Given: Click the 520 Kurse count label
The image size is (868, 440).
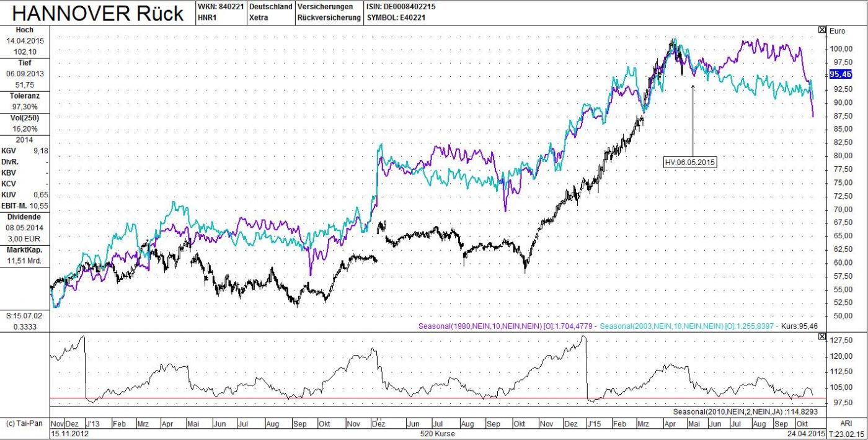Looking at the screenshot, I should tap(437, 433).
